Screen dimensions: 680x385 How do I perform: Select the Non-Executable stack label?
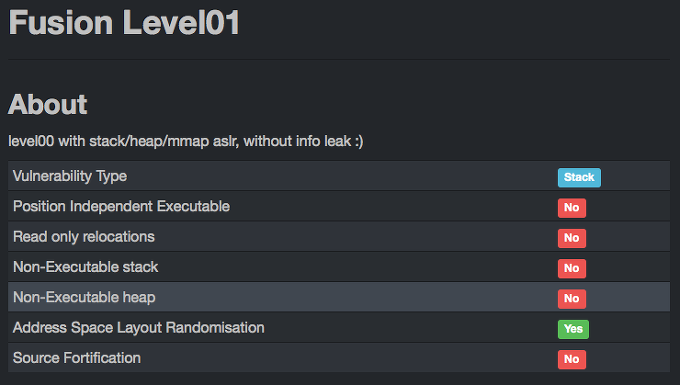pos(85,267)
